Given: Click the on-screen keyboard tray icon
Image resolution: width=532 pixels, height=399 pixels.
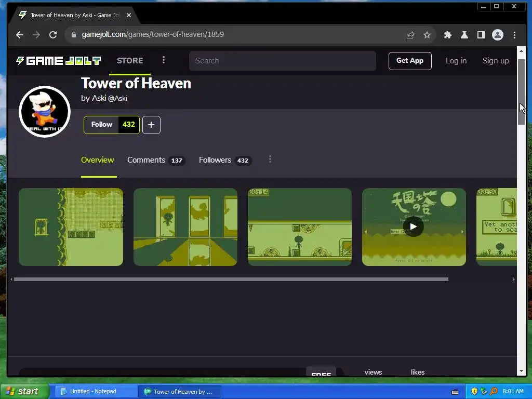Looking at the screenshot, I should click(455, 392).
